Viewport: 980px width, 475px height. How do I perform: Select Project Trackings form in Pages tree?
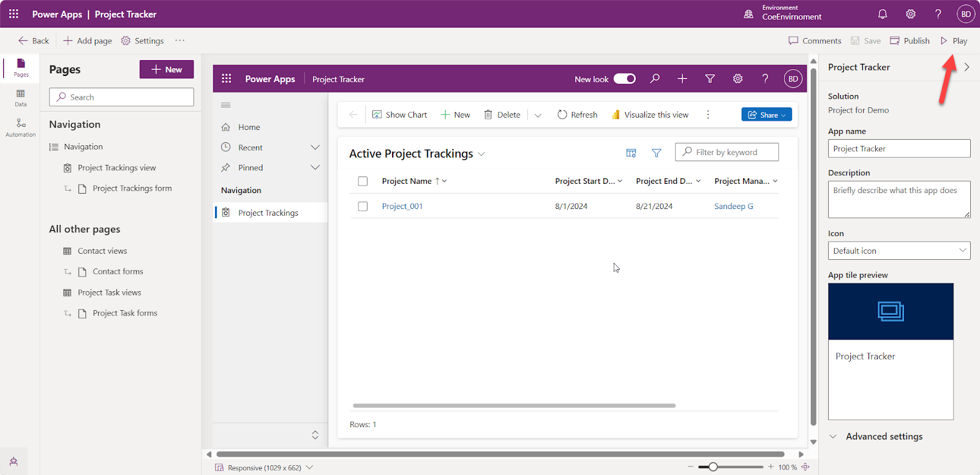(132, 188)
